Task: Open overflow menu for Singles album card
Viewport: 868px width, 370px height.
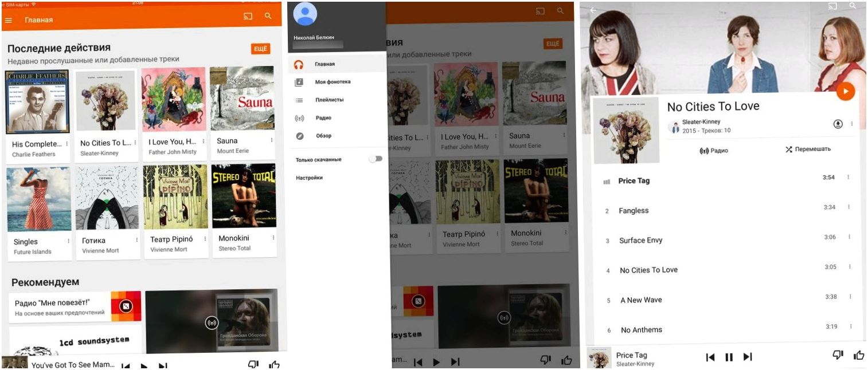Action: 69,241
